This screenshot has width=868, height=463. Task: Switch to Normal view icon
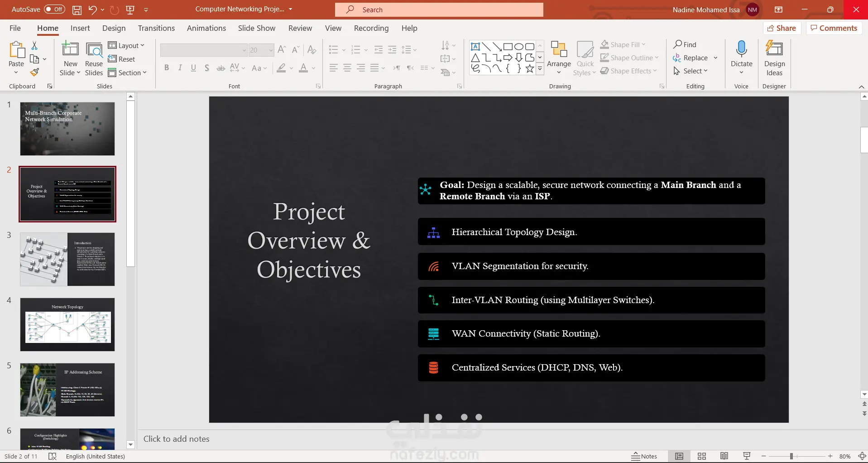point(679,456)
